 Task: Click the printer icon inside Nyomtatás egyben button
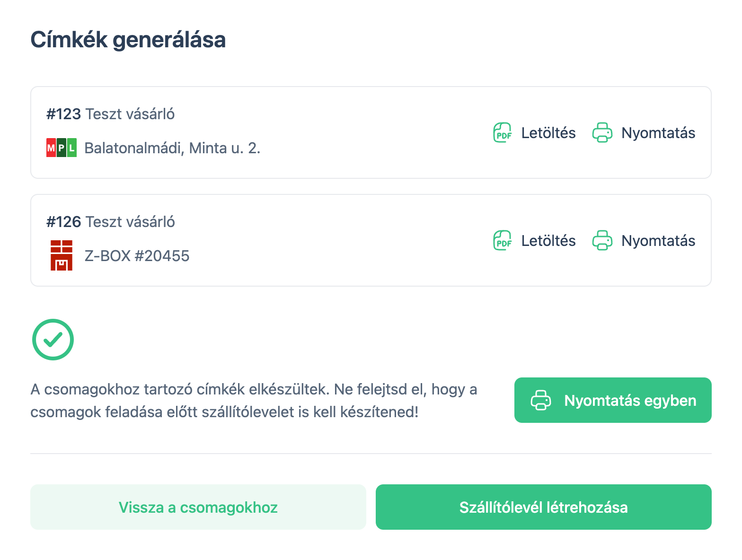[541, 400]
